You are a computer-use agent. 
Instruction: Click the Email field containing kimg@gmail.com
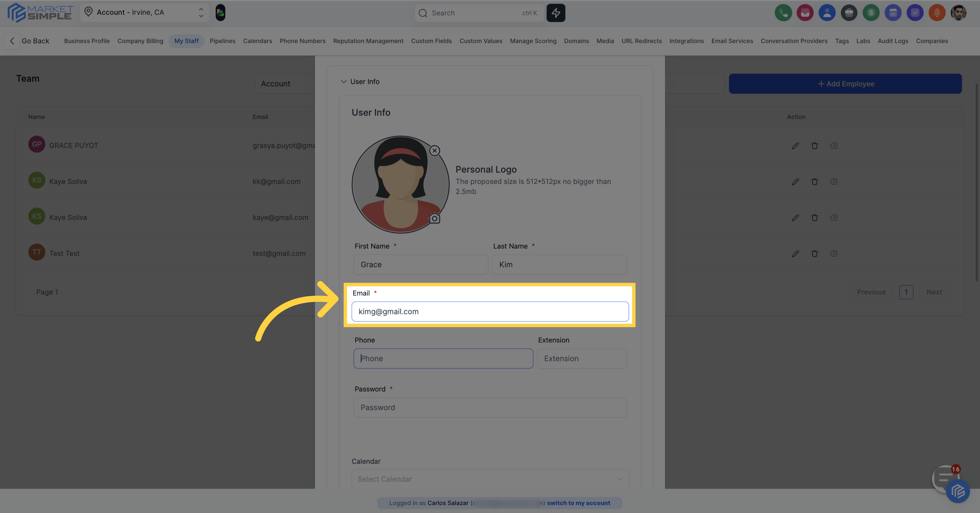pos(490,311)
